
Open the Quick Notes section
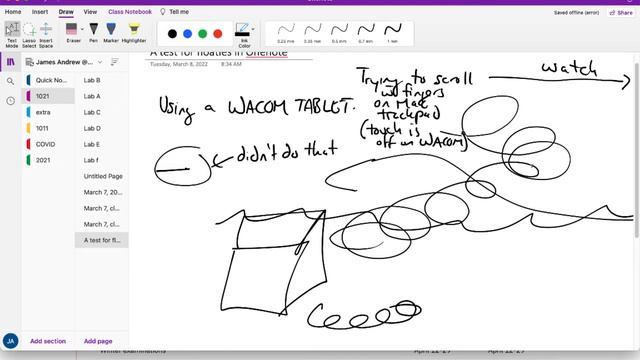click(x=48, y=80)
